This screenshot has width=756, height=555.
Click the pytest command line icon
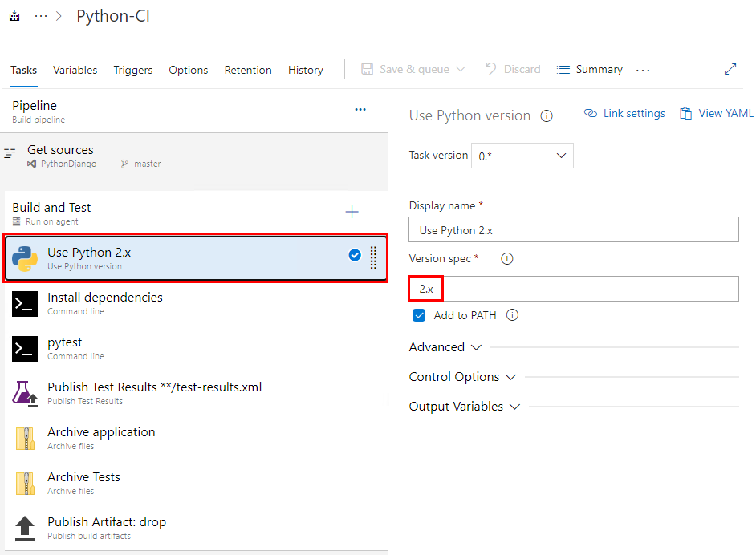coord(25,349)
